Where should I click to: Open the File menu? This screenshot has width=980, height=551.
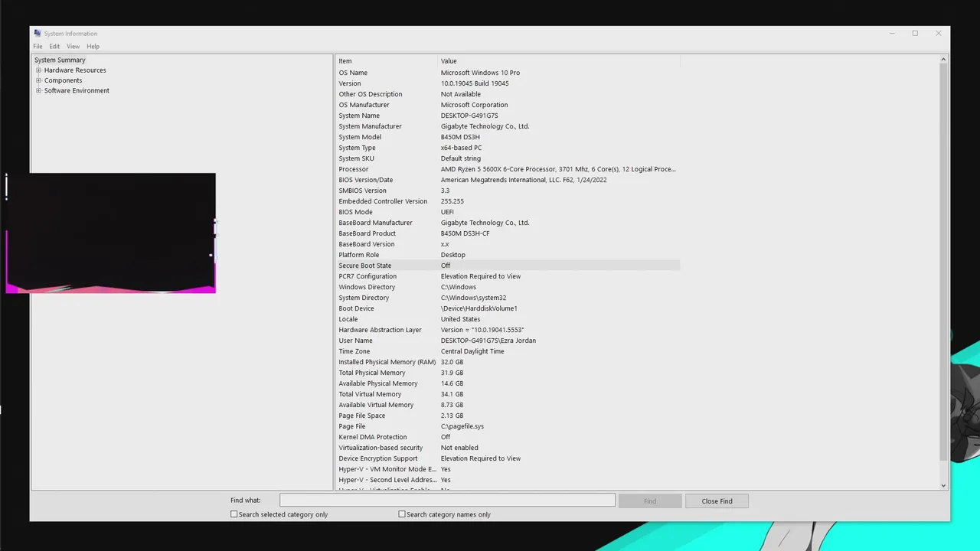point(38,47)
